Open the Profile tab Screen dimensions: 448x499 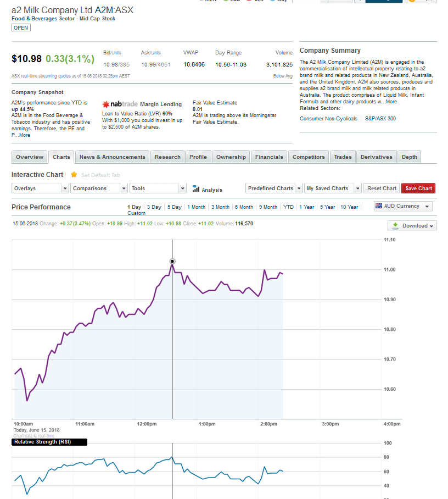(x=198, y=157)
